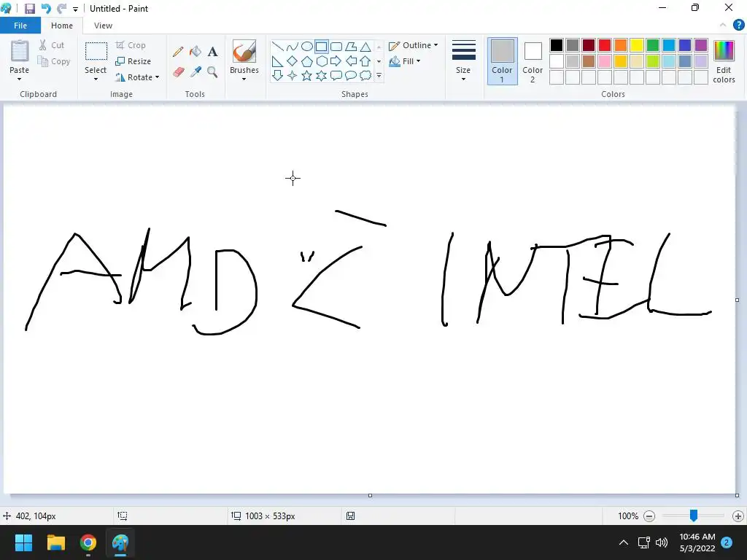Screen dimensions: 747x560
Task: Activate Color 2 selector
Action: click(x=533, y=61)
